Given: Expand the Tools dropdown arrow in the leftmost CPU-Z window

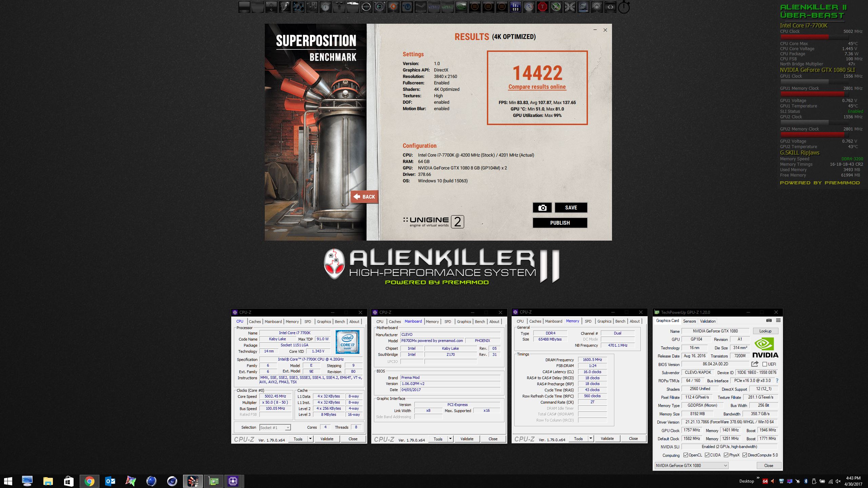Looking at the screenshot, I should pyautogui.click(x=310, y=439).
